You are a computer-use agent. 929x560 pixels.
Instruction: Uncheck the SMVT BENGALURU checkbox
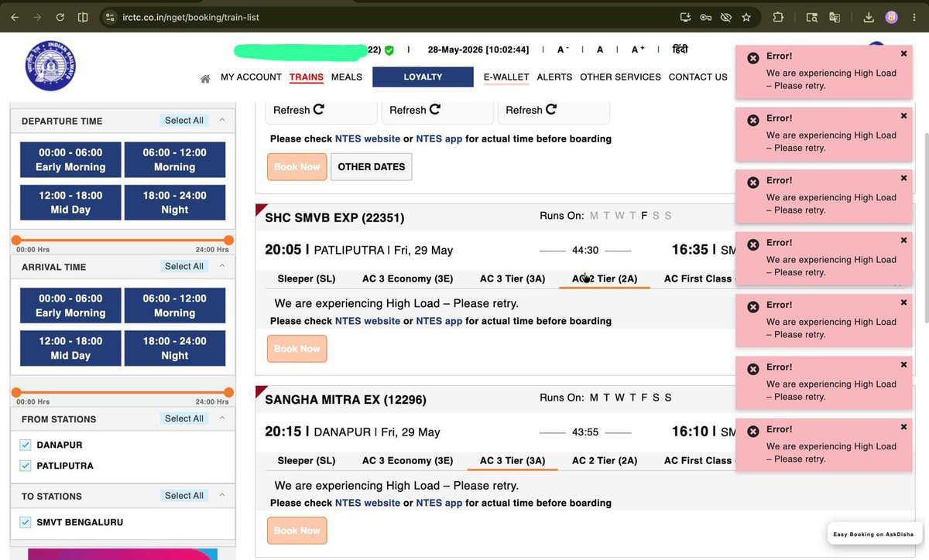(x=26, y=522)
